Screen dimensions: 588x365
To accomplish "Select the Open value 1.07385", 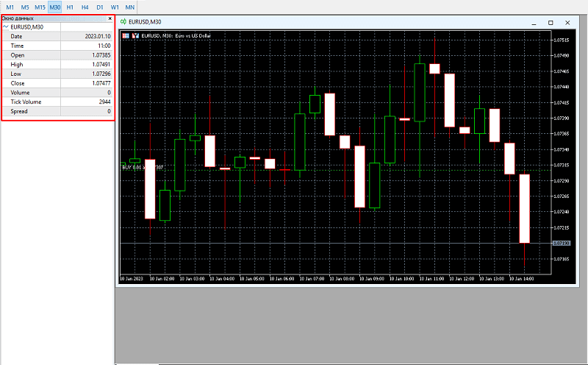I will click(x=101, y=55).
